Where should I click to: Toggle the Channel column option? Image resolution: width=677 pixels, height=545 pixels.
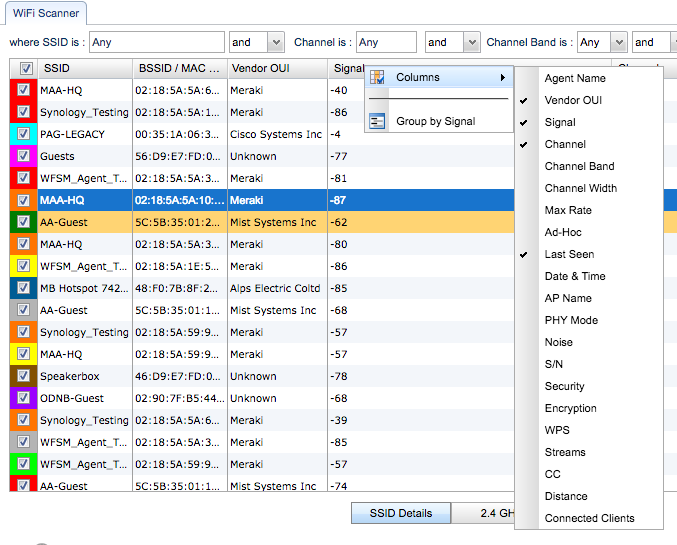565,144
